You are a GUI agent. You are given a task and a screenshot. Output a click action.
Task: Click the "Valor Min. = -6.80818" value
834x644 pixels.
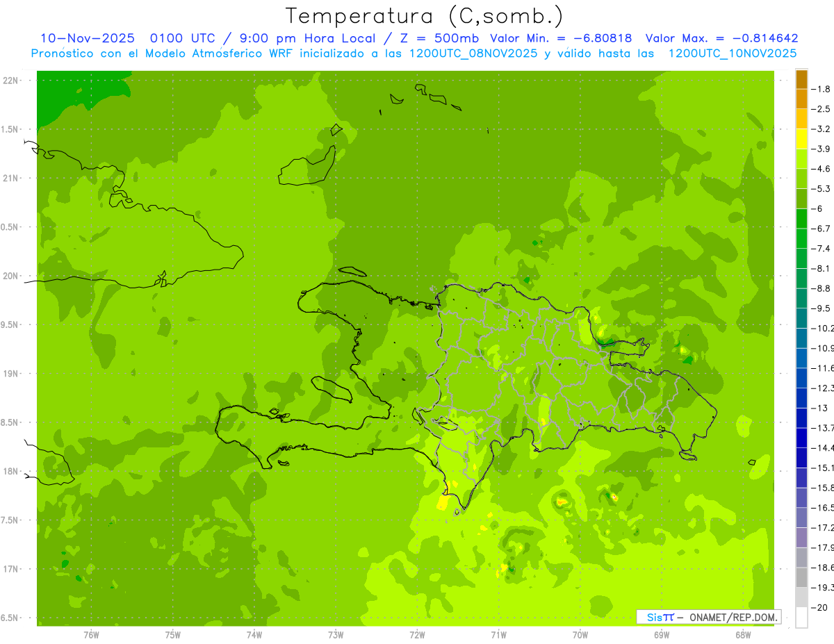(x=561, y=38)
